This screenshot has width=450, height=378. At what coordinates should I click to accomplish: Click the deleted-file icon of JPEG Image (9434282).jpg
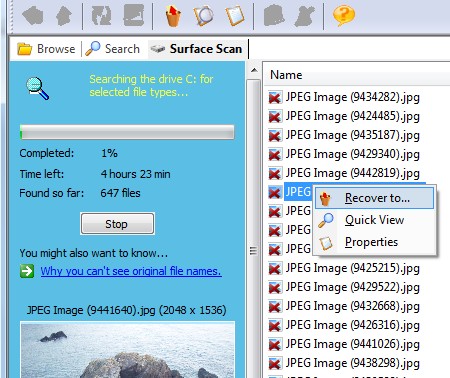(275, 97)
